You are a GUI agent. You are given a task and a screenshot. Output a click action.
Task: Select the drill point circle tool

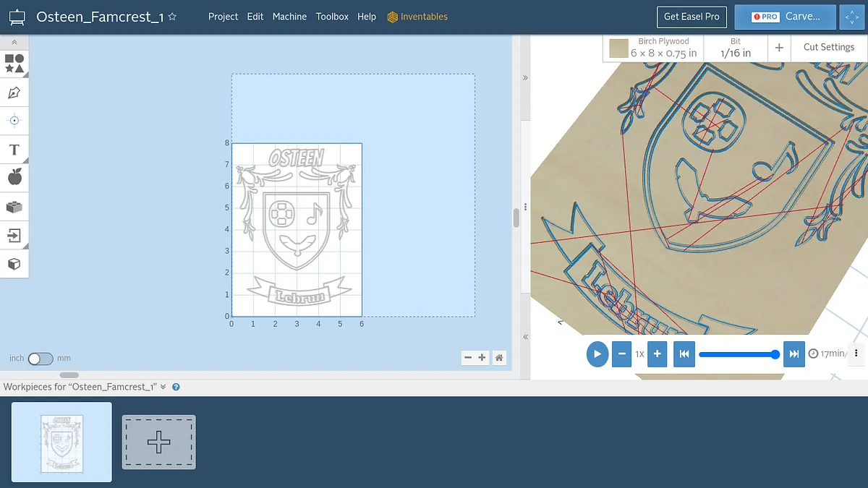point(14,121)
